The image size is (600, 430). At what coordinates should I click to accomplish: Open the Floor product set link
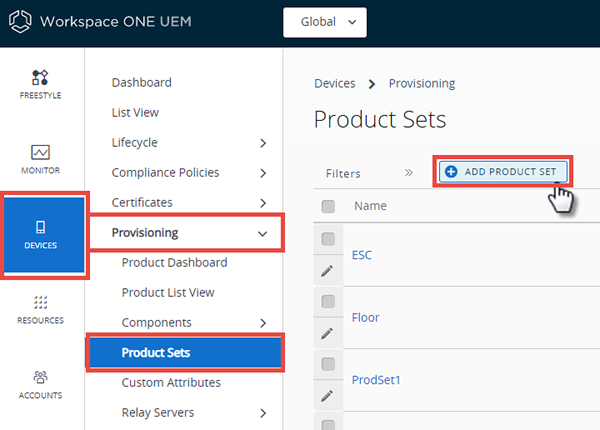(x=365, y=318)
